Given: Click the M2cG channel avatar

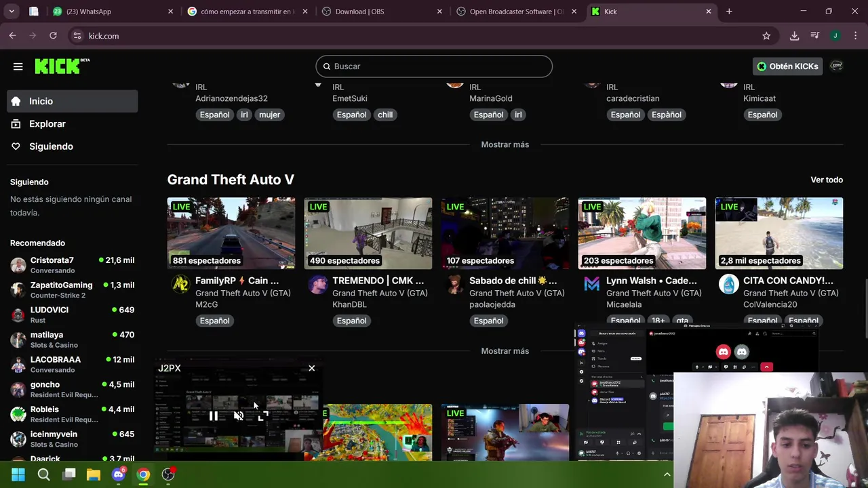Looking at the screenshot, I should tap(180, 284).
